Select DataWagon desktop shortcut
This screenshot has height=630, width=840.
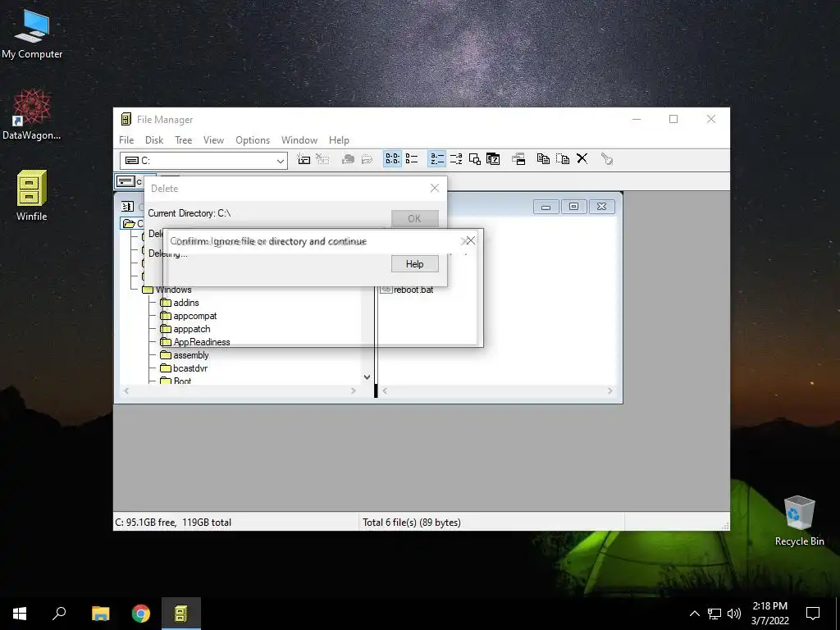[x=32, y=115]
